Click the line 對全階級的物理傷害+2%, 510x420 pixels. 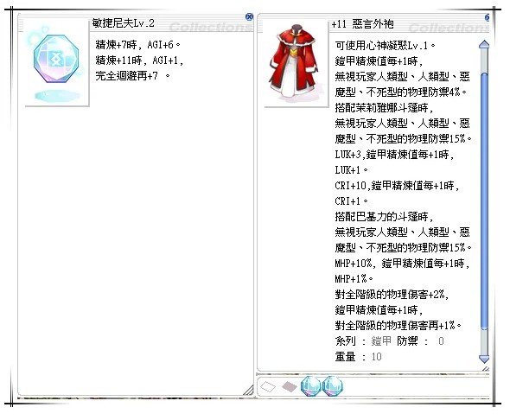392,295
